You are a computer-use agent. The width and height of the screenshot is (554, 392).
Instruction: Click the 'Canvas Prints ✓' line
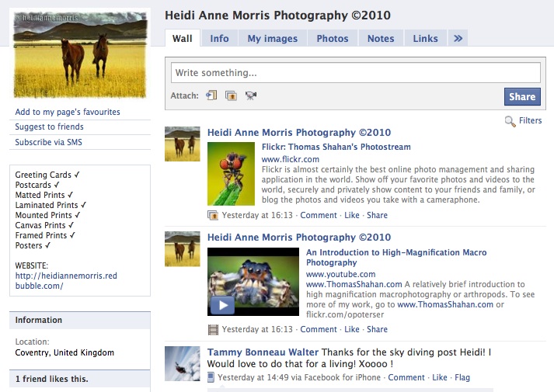44,225
